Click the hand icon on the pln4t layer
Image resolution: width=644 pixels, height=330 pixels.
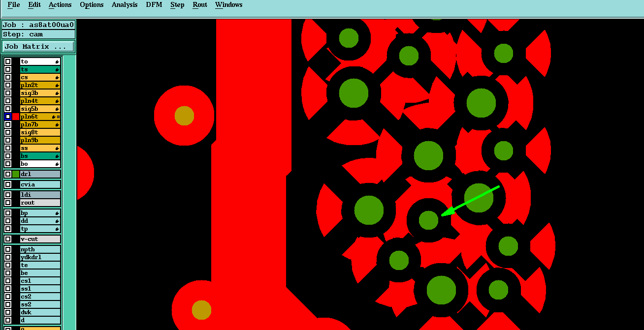[57, 101]
